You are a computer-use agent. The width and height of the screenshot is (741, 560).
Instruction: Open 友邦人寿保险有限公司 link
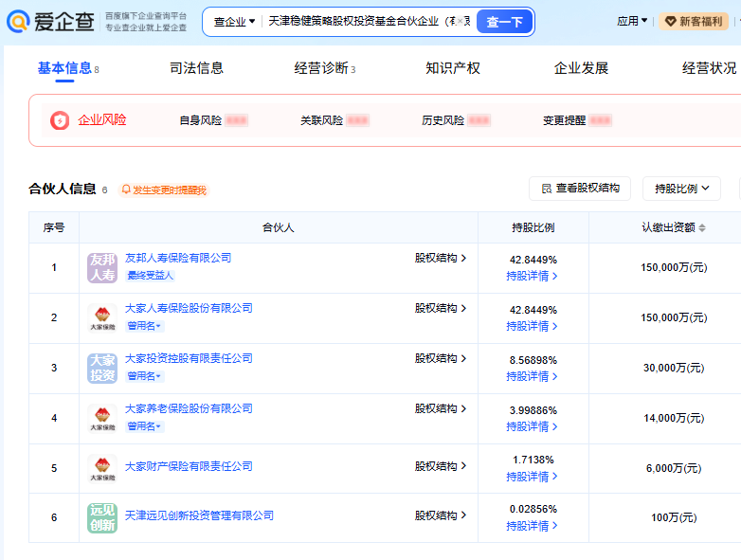[x=178, y=258]
